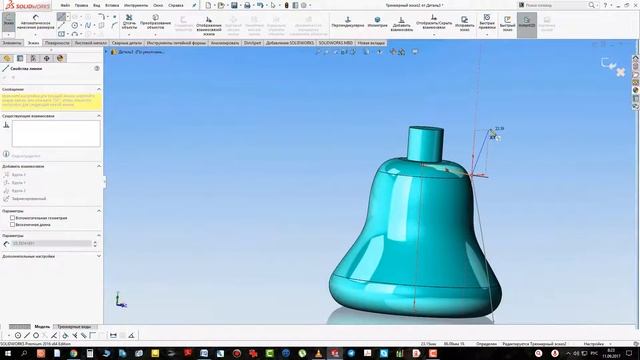Viewport: 640px width, 360px height.
Task: Click the Along Y relation
Action: [x=15, y=182]
